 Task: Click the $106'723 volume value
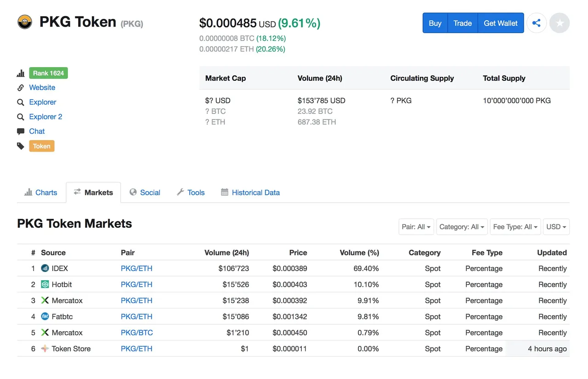tap(233, 268)
